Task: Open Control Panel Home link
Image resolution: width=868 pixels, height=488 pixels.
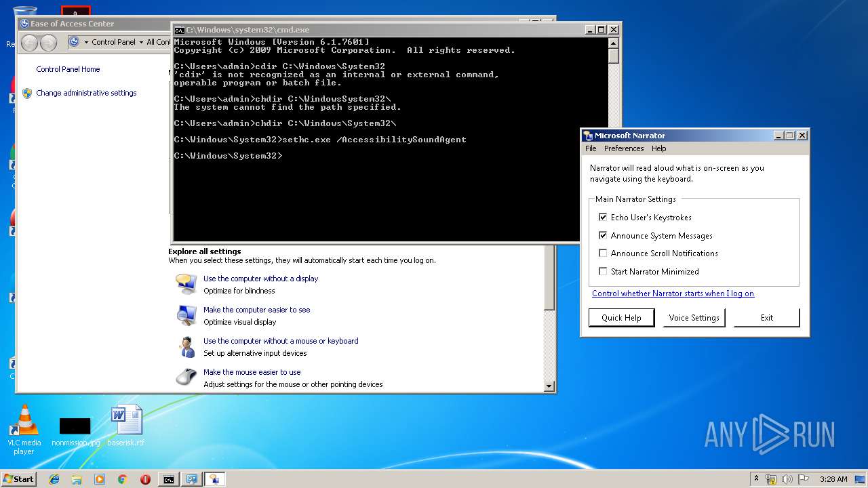Action: click(x=68, y=69)
